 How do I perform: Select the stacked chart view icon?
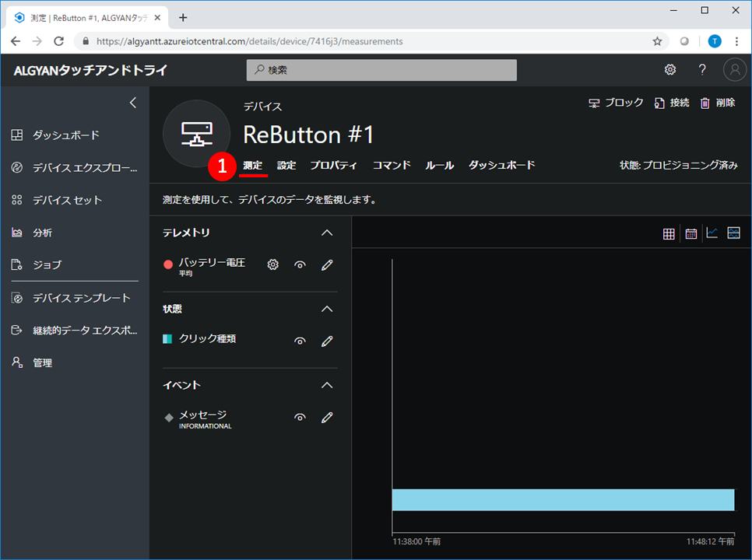(733, 233)
